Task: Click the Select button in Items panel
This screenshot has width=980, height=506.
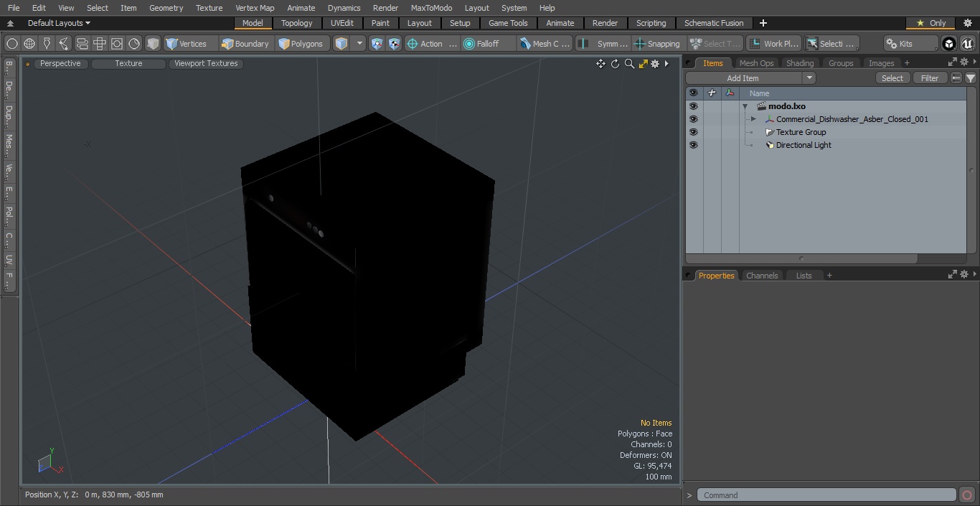Action: click(892, 78)
